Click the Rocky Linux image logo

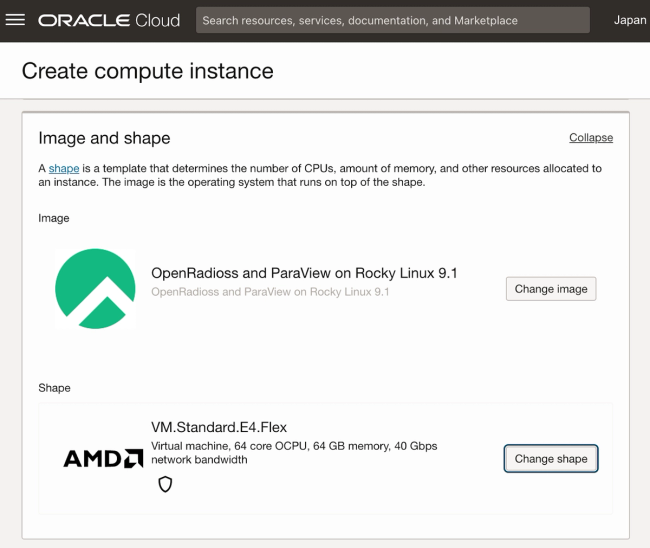coord(95,289)
